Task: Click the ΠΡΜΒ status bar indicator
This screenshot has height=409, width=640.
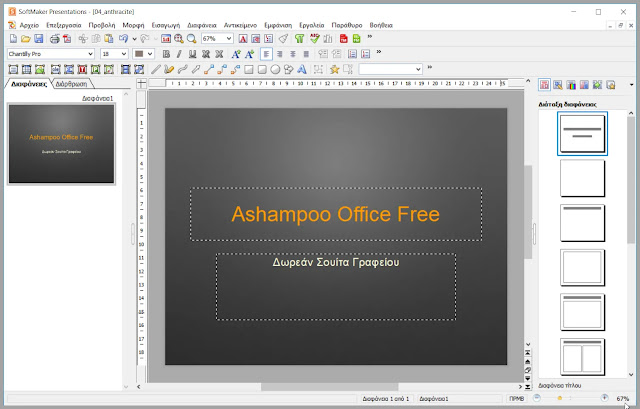Action: pyautogui.click(x=516, y=398)
